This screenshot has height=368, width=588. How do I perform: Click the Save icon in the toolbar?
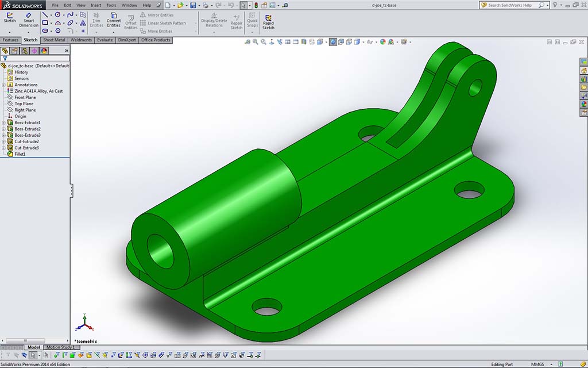click(x=193, y=5)
